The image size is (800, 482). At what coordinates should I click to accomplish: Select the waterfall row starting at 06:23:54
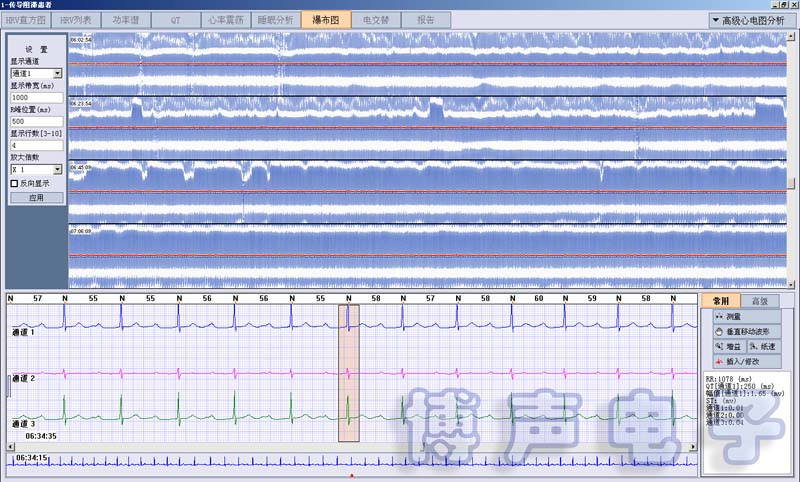(428, 128)
